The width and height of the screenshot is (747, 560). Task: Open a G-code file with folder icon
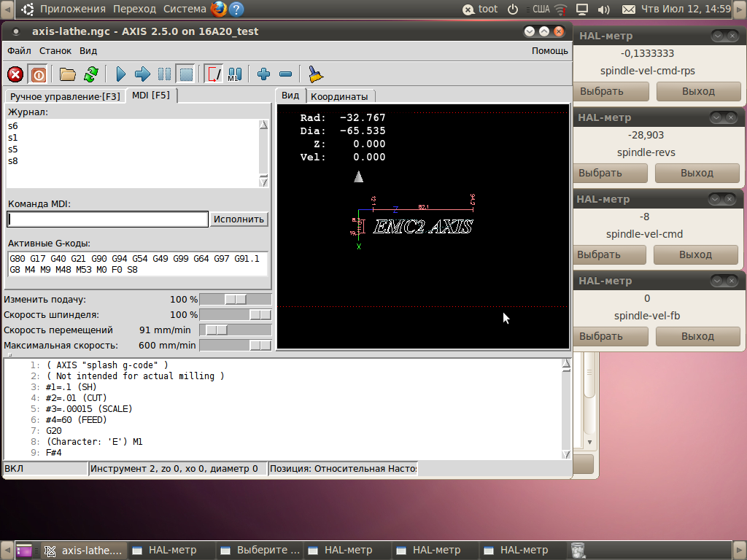[x=68, y=74]
